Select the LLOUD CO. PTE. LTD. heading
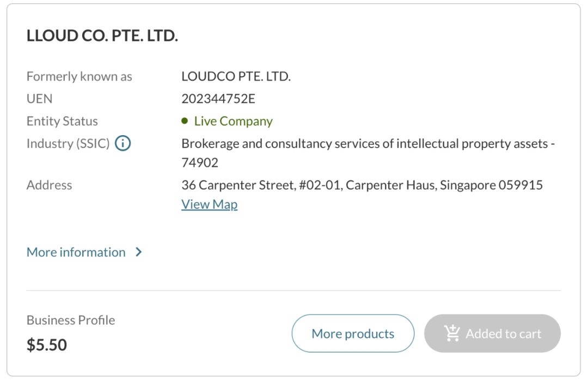588x382 pixels. [x=102, y=36]
